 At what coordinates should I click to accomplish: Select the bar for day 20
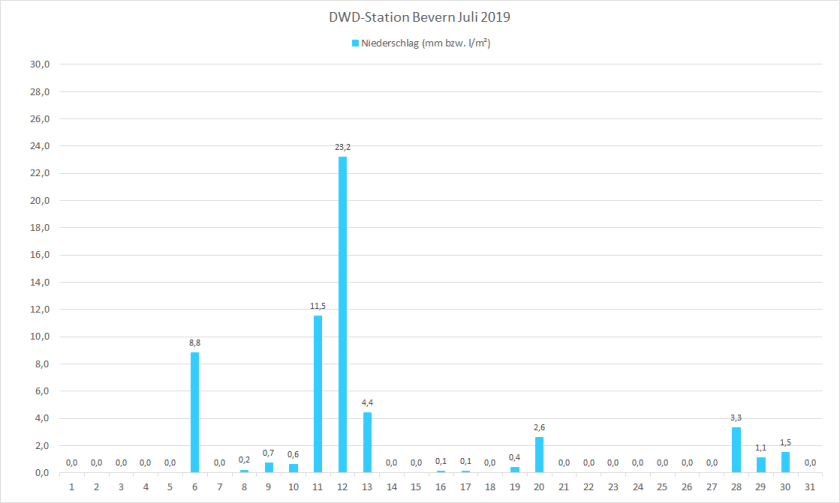click(540, 454)
